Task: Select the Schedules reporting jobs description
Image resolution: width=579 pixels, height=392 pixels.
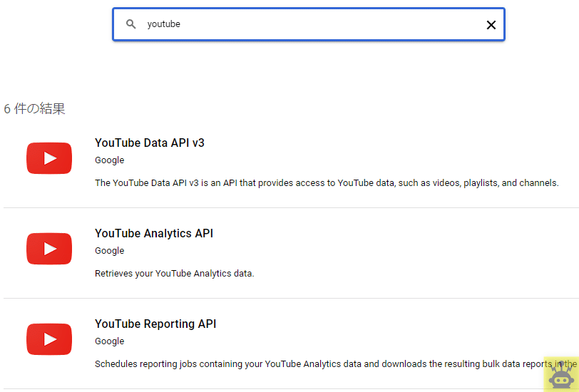Action: [336, 364]
